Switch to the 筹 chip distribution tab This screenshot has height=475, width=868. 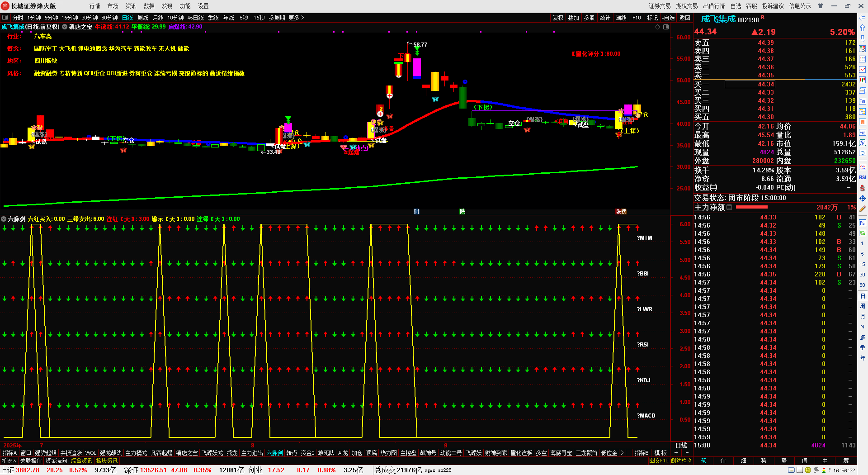pos(846,461)
